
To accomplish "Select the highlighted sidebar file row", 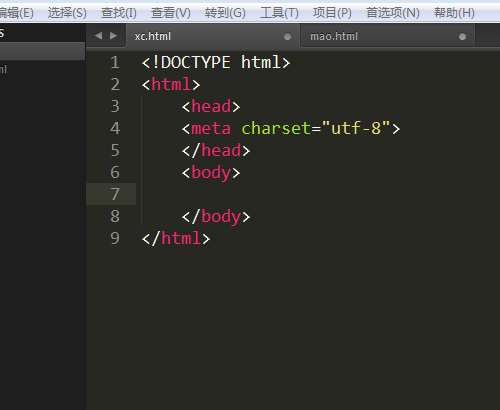I will pyautogui.click(x=42, y=51).
